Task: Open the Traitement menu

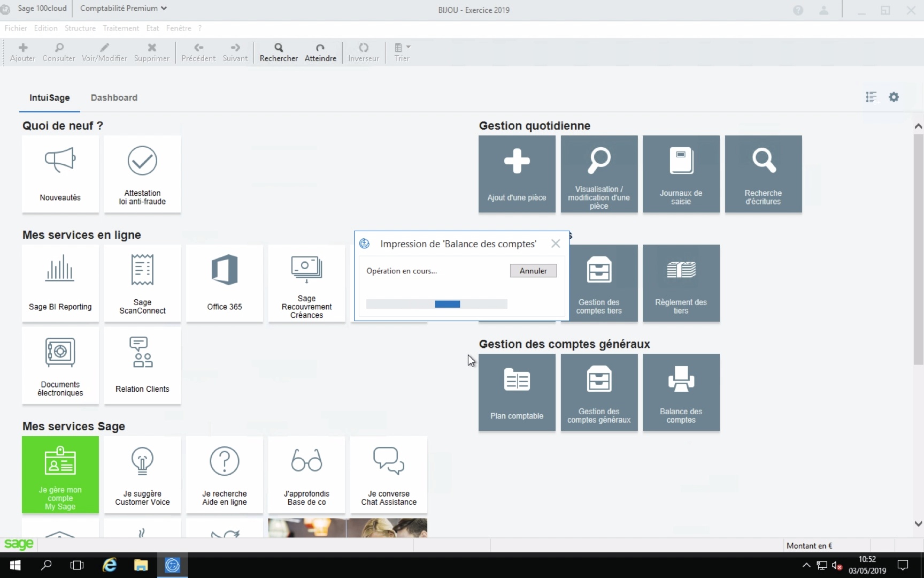Action: (x=121, y=28)
